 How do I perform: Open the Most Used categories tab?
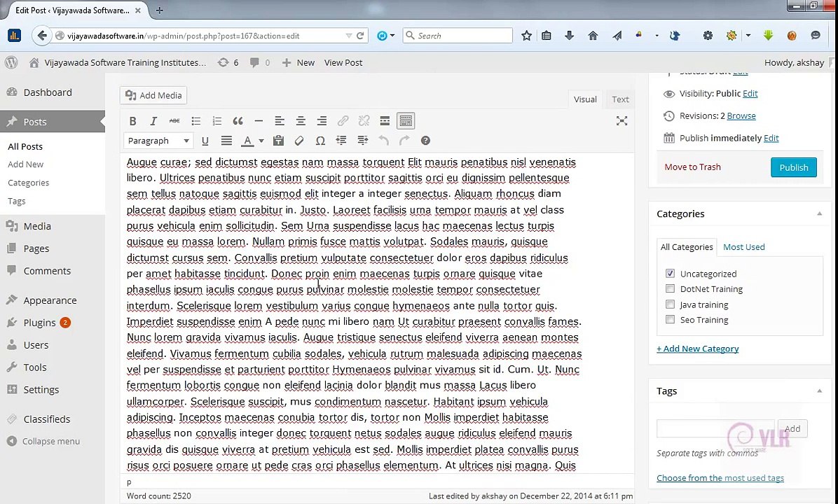[743, 247]
